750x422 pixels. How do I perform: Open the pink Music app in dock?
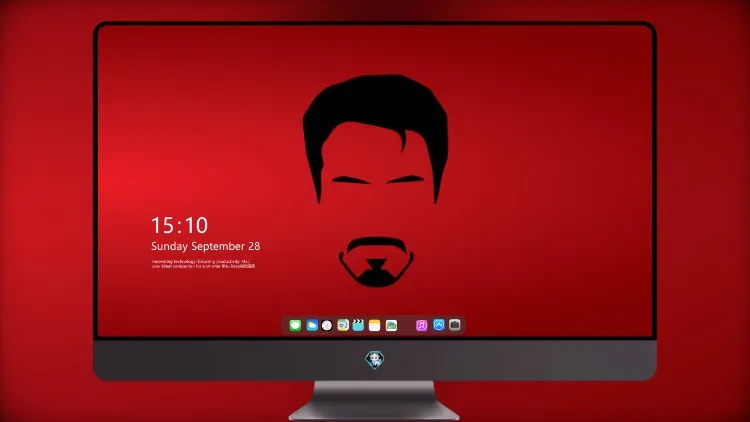pyautogui.click(x=421, y=325)
